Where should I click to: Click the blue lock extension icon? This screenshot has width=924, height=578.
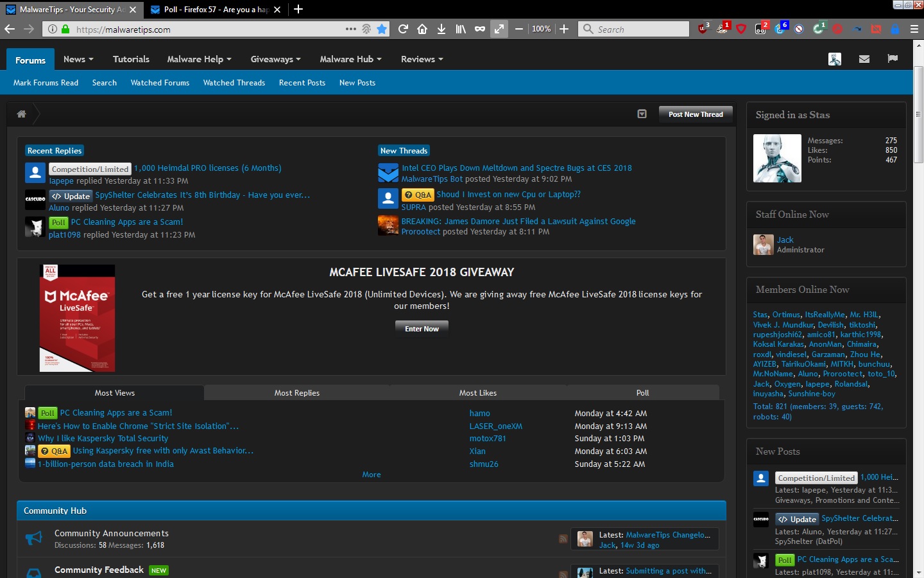[x=895, y=29]
